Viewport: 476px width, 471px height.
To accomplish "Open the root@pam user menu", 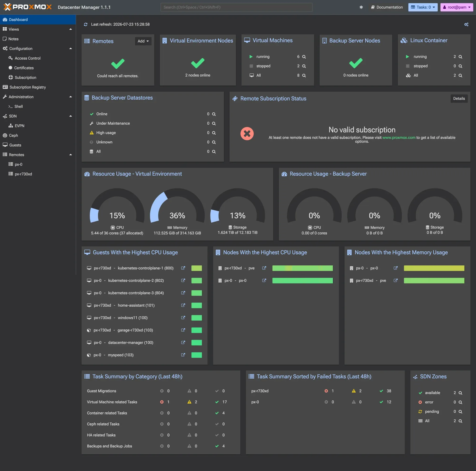I will point(456,7).
